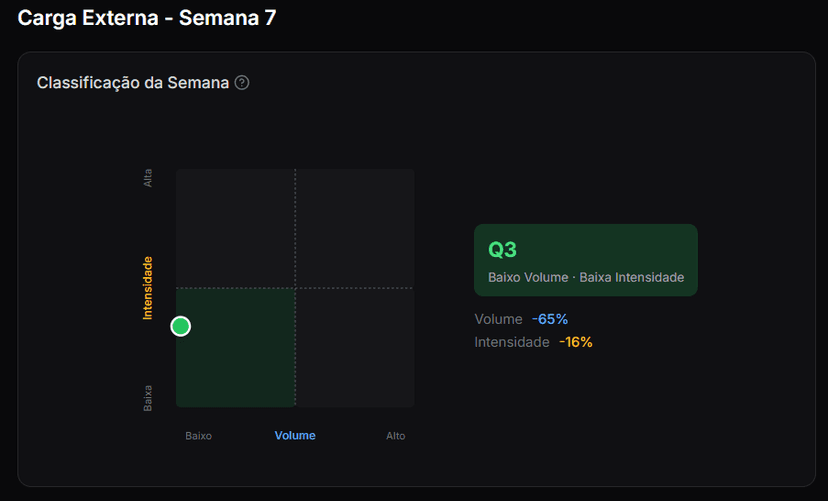Viewport: 828px width, 501px height.
Task: Click the Carga Externa - Semana 7 title
Action: tap(147, 18)
